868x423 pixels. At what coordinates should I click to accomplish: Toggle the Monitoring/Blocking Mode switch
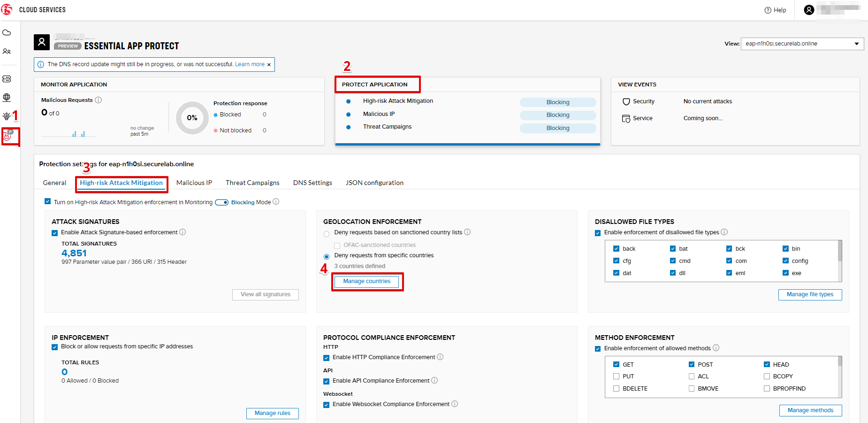(221, 202)
